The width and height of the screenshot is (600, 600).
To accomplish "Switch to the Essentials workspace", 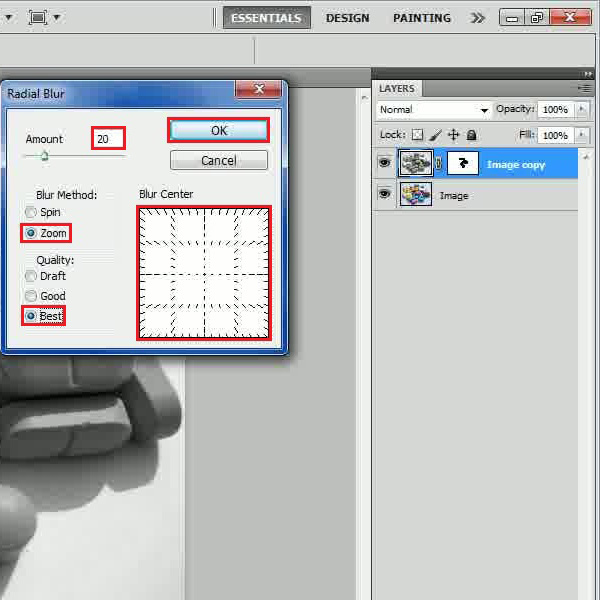I will [x=266, y=18].
